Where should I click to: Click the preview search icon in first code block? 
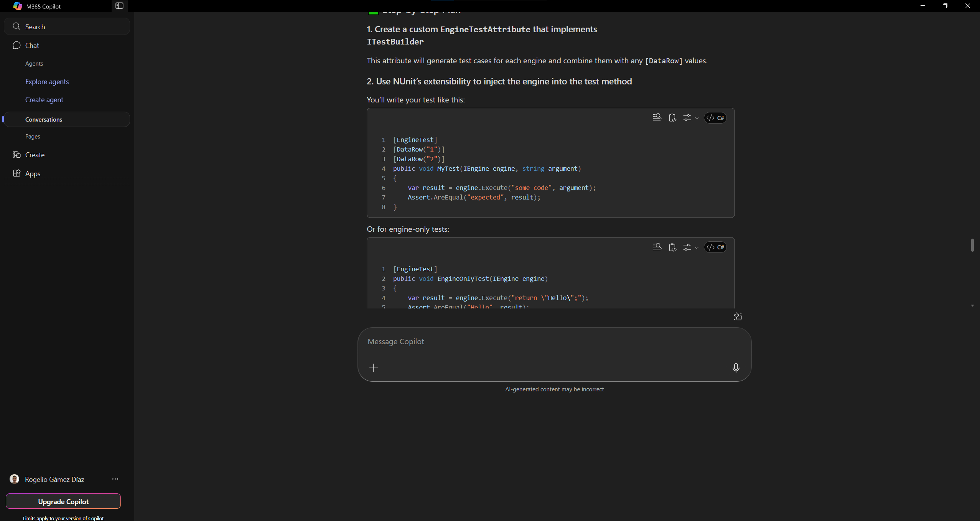(657, 117)
